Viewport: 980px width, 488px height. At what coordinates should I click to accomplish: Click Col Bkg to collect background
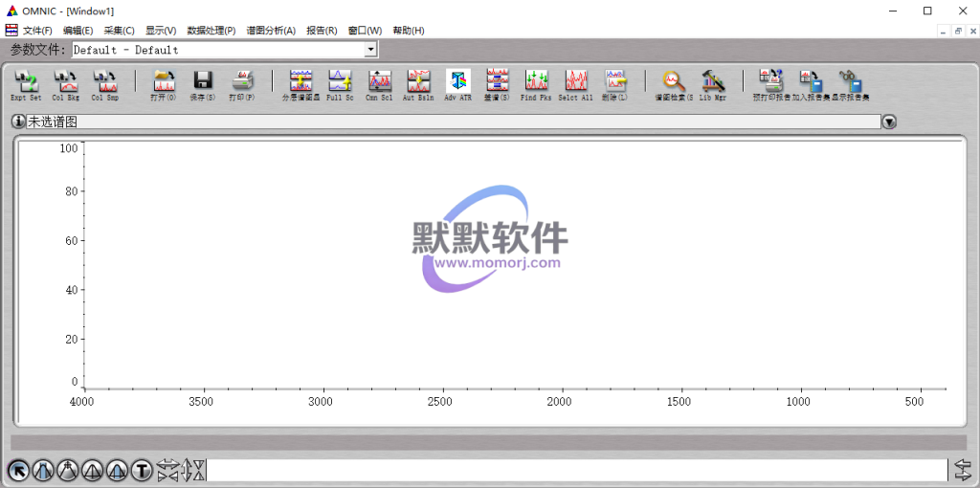66,83
